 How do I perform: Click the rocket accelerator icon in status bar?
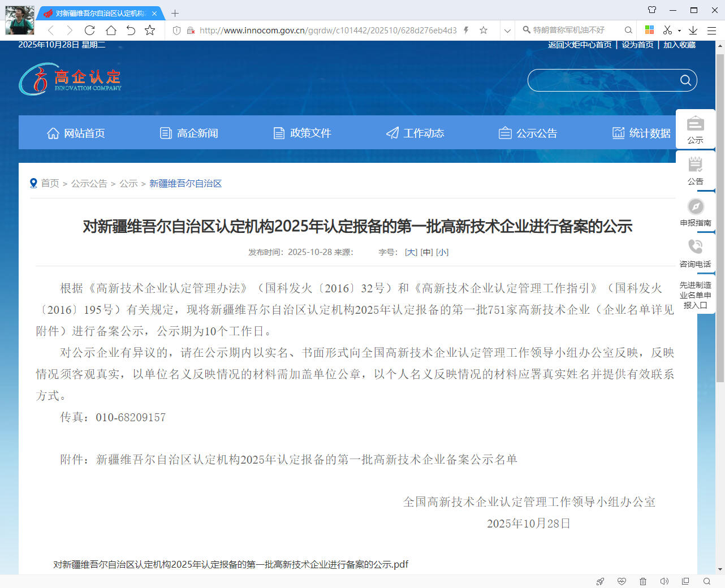[x=600, y=581]
